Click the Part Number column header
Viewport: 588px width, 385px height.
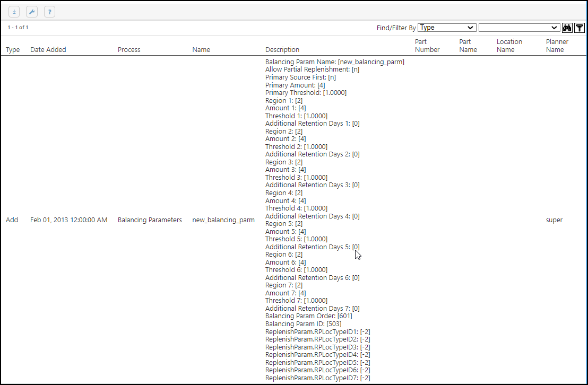[427, 46]
